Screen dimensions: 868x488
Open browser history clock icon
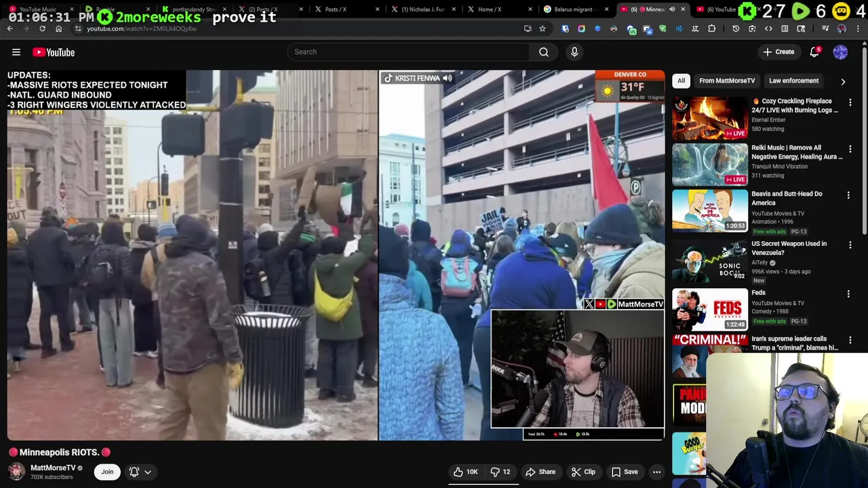[x=736, y=28]
